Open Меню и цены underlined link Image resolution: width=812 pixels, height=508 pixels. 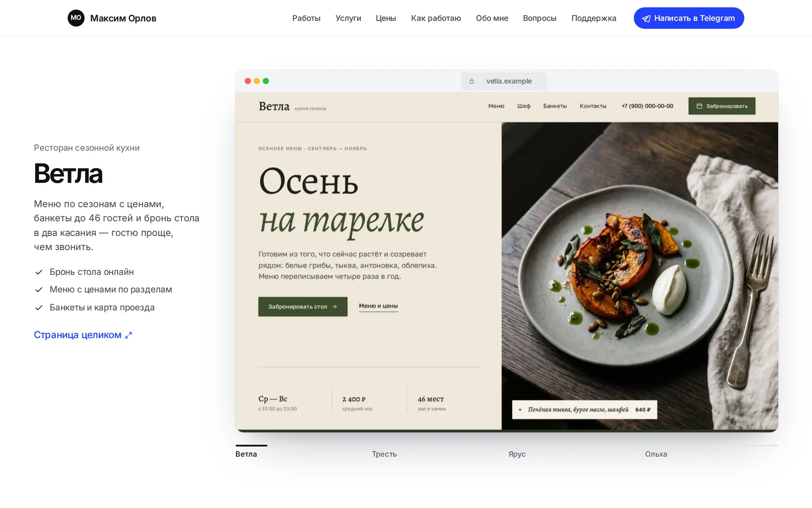[x=379, y=306]
